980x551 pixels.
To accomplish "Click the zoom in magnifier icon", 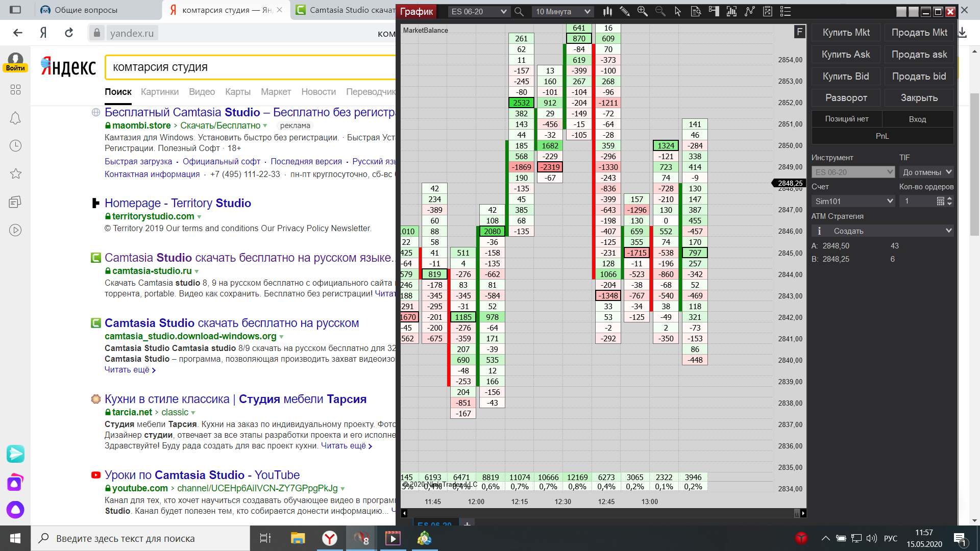I will pos(642,11).
